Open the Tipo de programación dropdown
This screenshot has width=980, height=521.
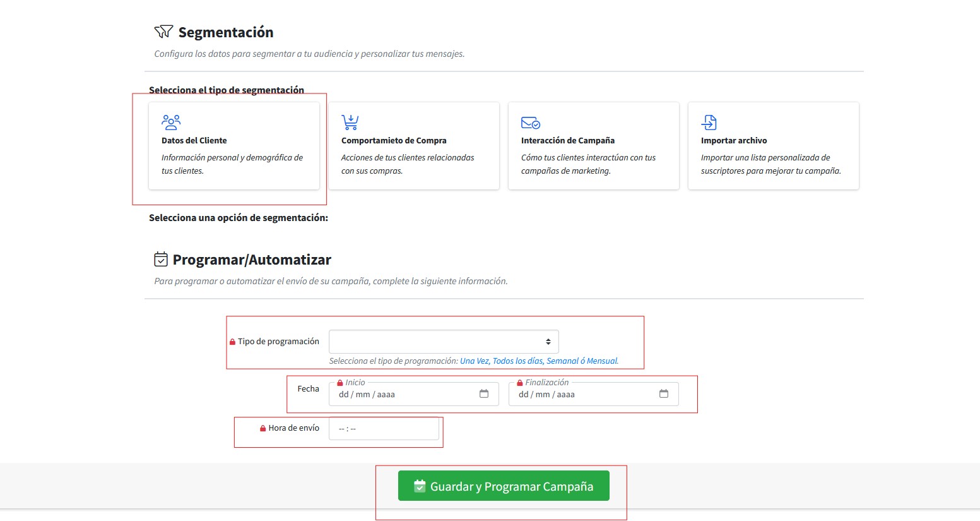click(x=443, y=342)
